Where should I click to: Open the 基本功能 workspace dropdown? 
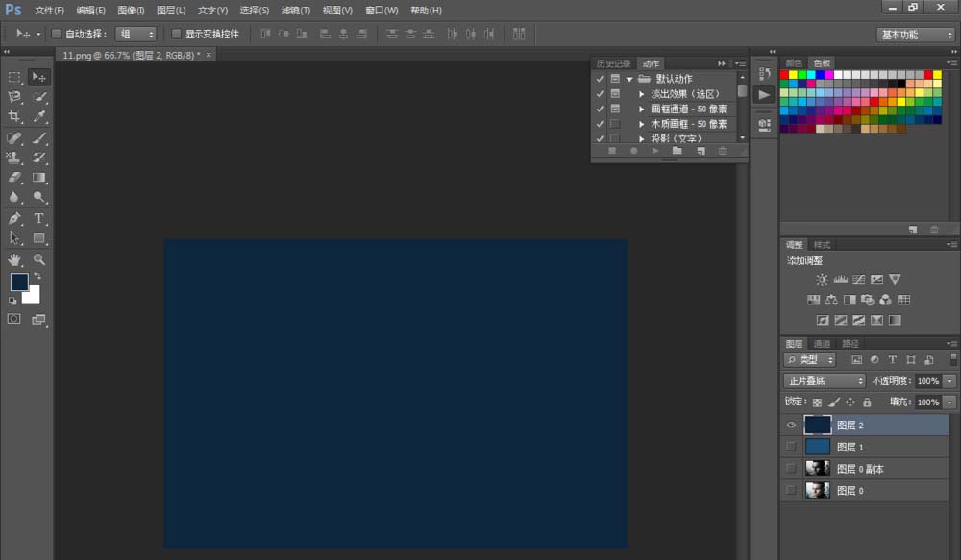[915, 35]
